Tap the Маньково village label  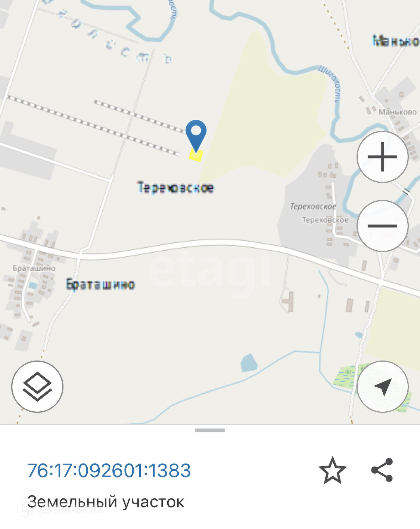point(398,112)
